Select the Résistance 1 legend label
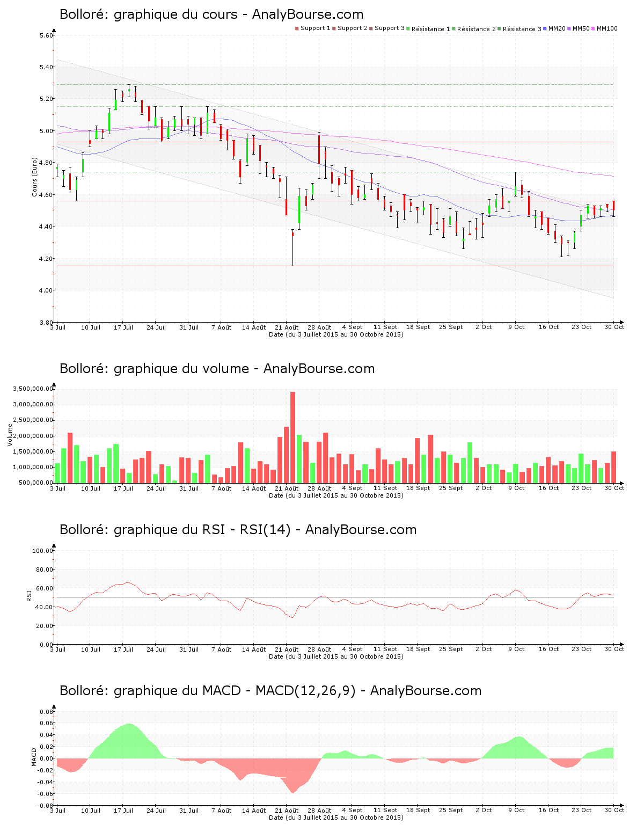This screenshot has width=644, height=832. [x=431, y=29]
